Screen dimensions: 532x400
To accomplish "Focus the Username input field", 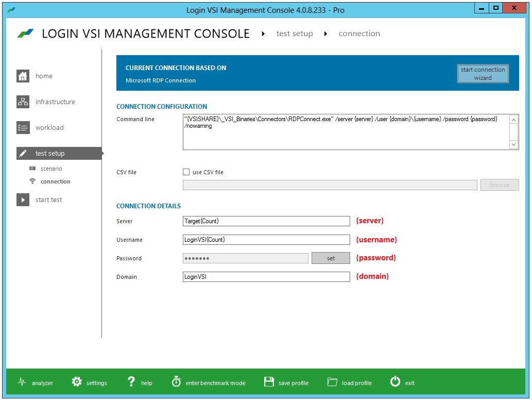I will [x=266, y=240].
